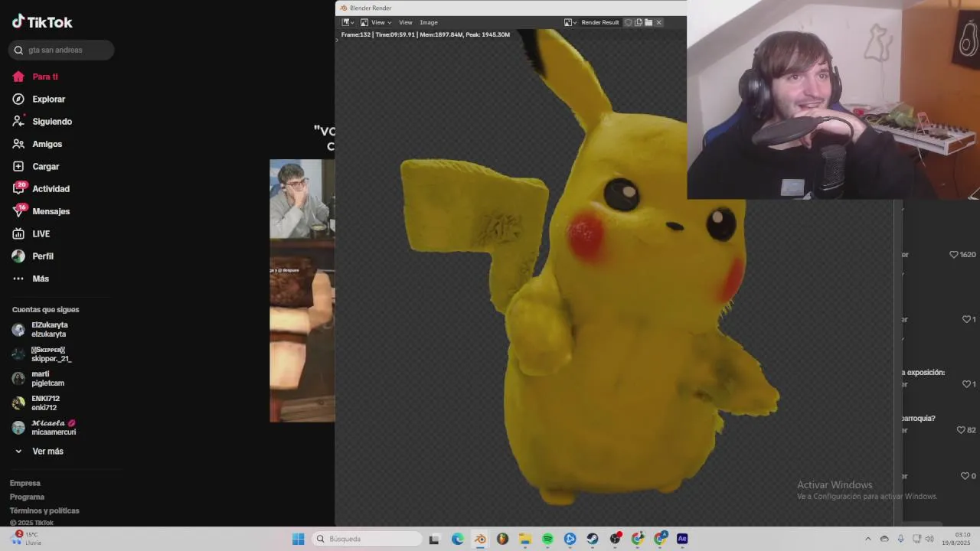Click the Para ti home icon
This screenshot has width=980, height=551.
pos(18,77)
